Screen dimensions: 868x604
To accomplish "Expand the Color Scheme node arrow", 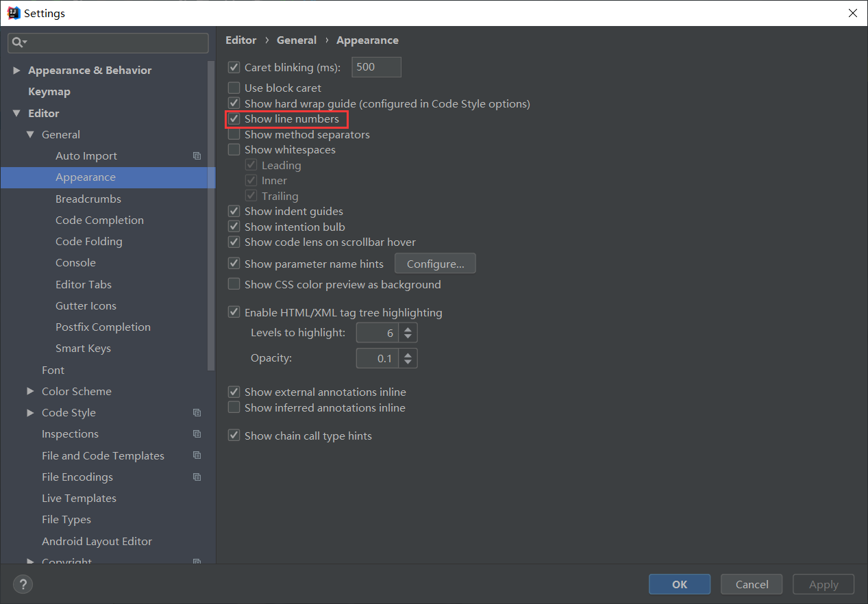I will click(x=30, y=391).
